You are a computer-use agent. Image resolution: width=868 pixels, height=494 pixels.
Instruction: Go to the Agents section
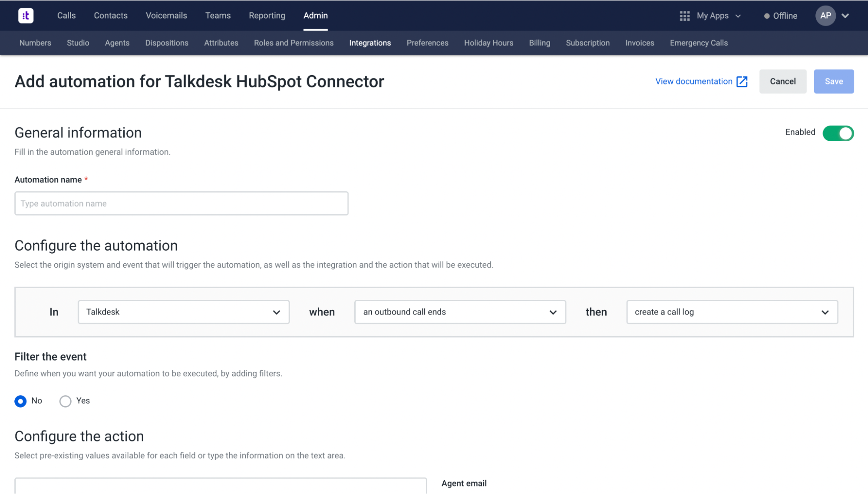tap(117, 43)
